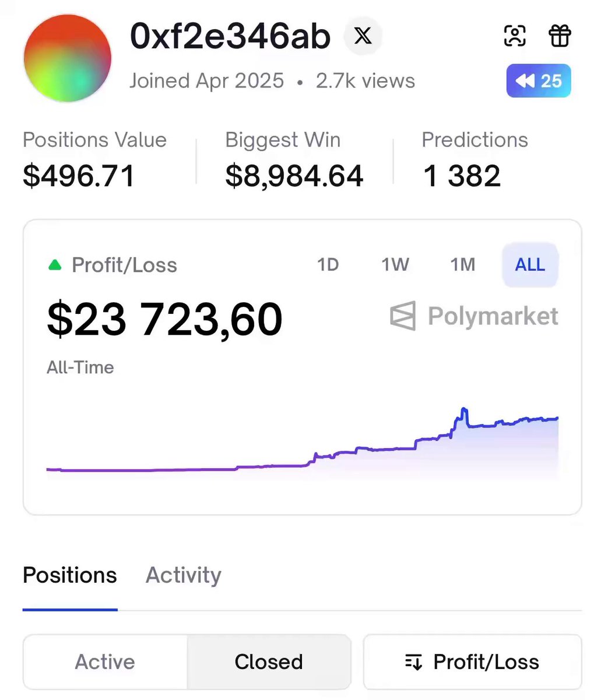The width and height of the screenshot is (604, 700).
Task: Click the username 0xf2e346ab
Action: [230, 36]
